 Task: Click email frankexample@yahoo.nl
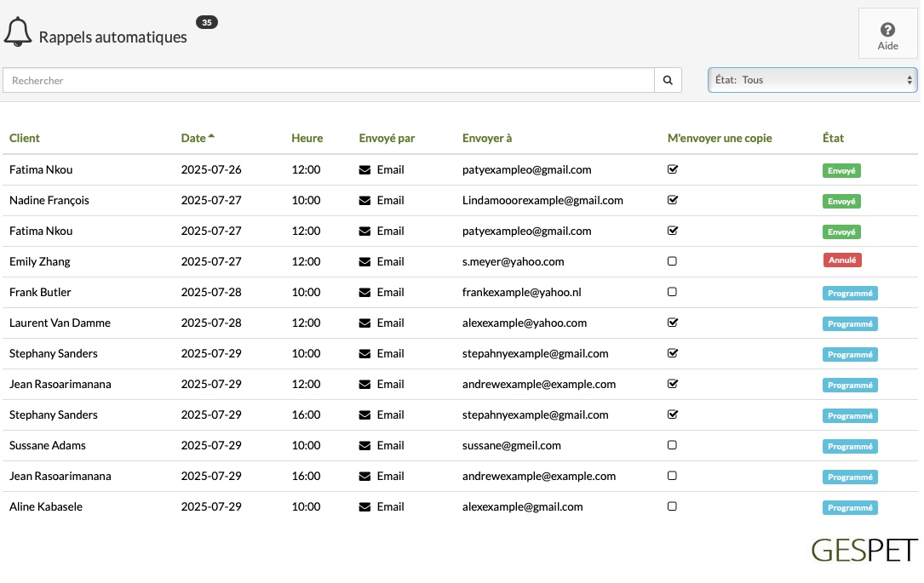(x=521, y=293)
